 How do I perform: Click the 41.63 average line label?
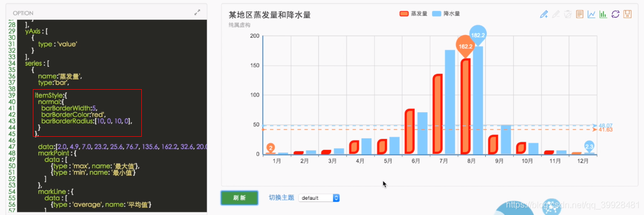pos(606,130)
